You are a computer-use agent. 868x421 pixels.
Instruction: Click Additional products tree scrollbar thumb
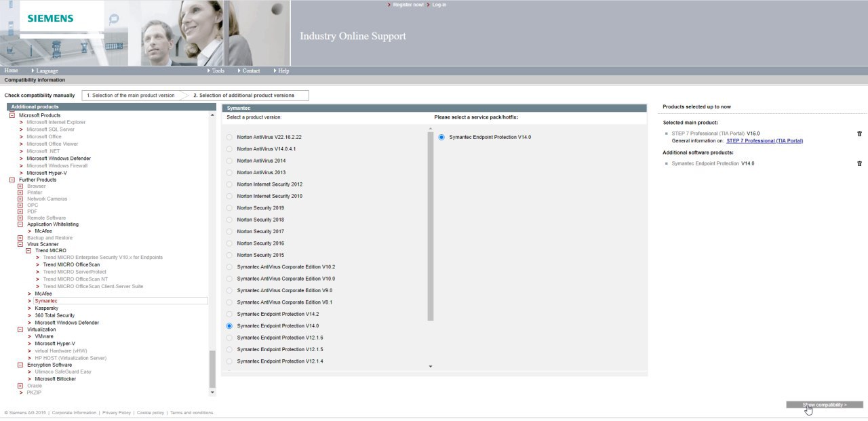[x=212, y=369]
